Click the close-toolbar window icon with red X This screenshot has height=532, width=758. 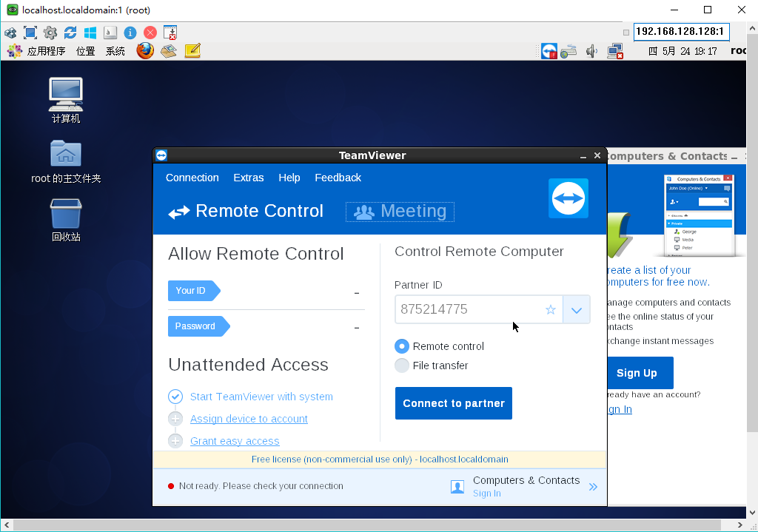pos(170,33)
